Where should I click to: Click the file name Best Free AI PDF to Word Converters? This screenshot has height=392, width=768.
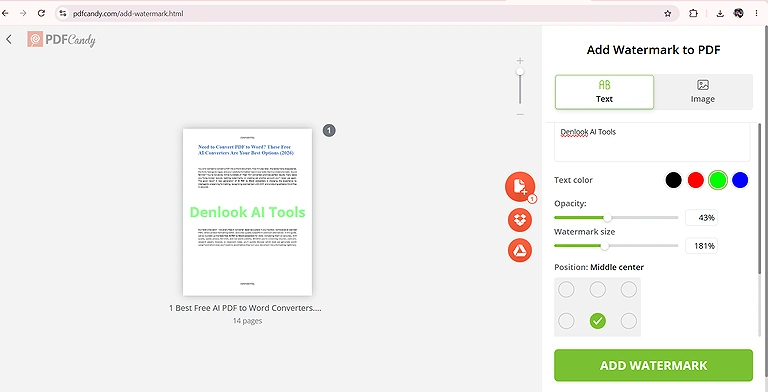[x=245, y=308]
